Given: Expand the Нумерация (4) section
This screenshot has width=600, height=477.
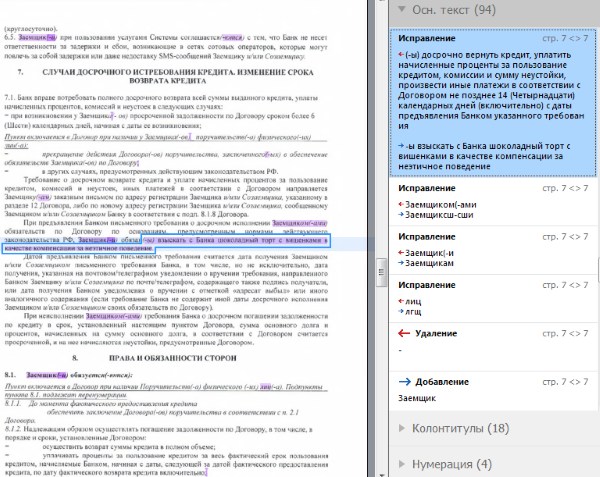Looking at the screenshot, I should 401,464.
